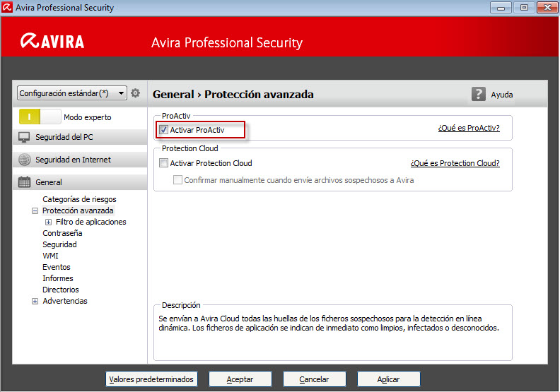Viewport: 560px width, 392px height.
Task: Click the Valores predeterminados button
Action: [151, 379]
